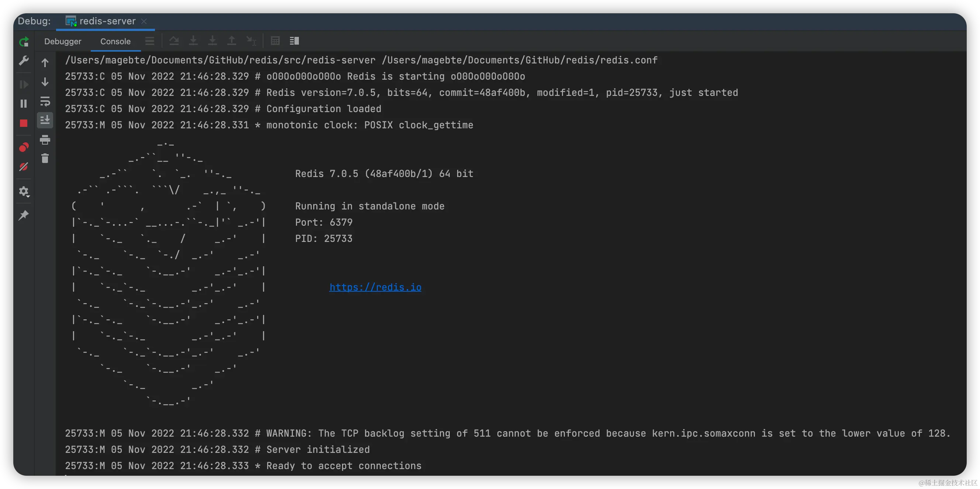Click the 'PID: 25733' text
This screenshot has width=980, height=489.
click(324, 239)
